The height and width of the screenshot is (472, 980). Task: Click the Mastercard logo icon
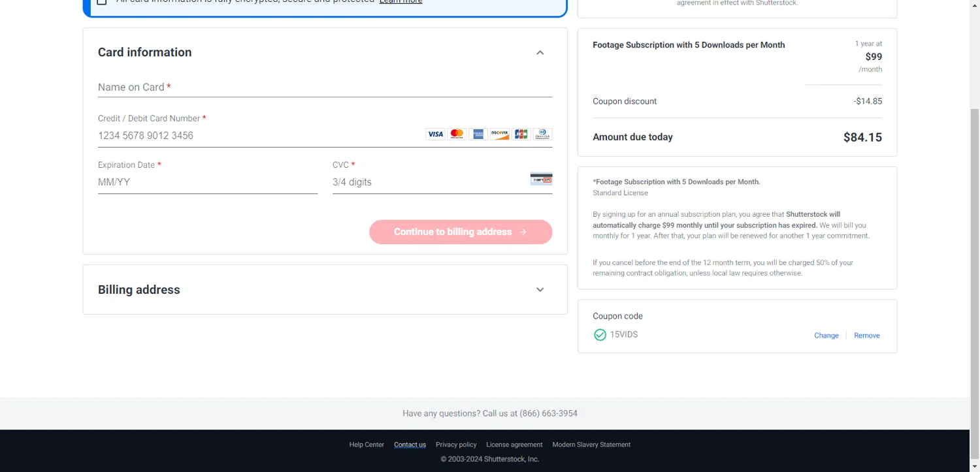point(457,134)
